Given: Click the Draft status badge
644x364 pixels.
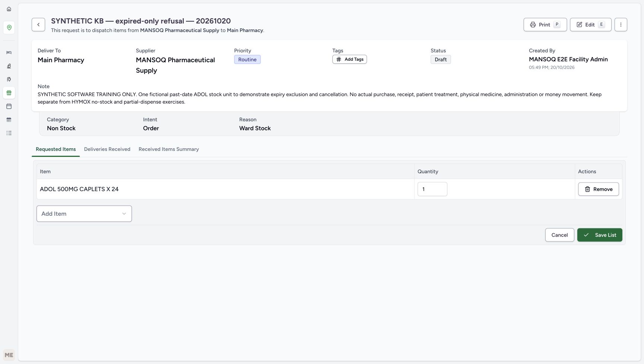Looking at the screenshot, I should (441, 60).
